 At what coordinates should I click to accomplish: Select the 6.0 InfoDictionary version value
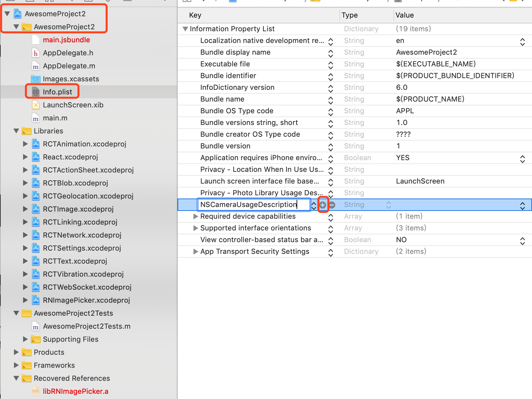click(402, 88)
